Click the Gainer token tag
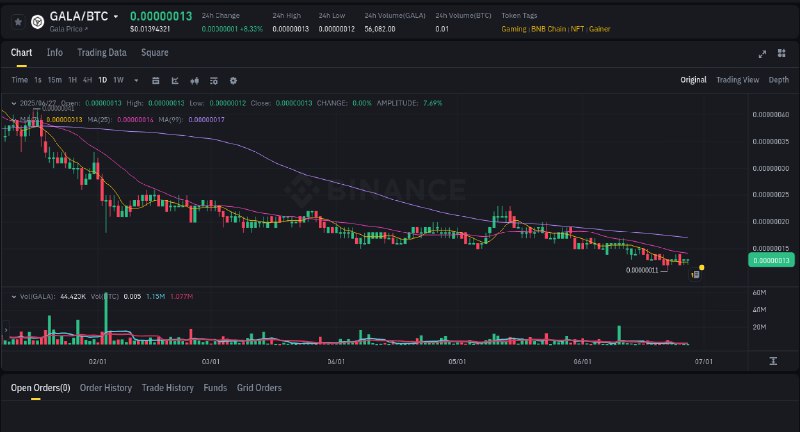 [599, 29]
